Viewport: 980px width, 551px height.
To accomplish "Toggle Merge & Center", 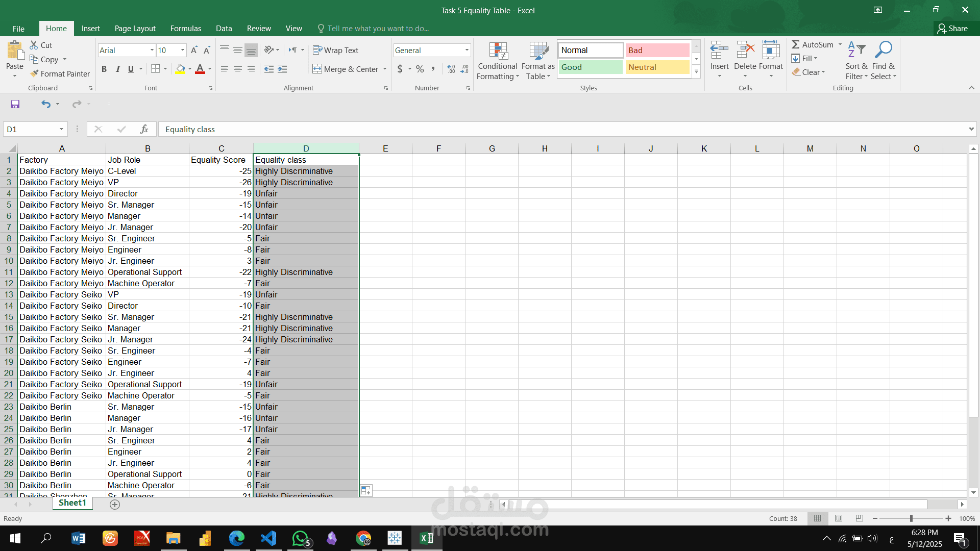I will 346,69.
